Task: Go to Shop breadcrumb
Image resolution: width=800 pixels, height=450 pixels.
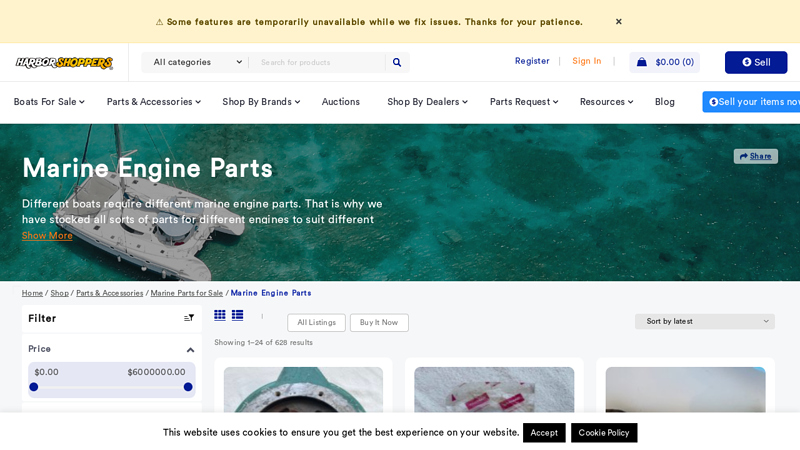Action: pyautogui.click(x=59, y=293)
